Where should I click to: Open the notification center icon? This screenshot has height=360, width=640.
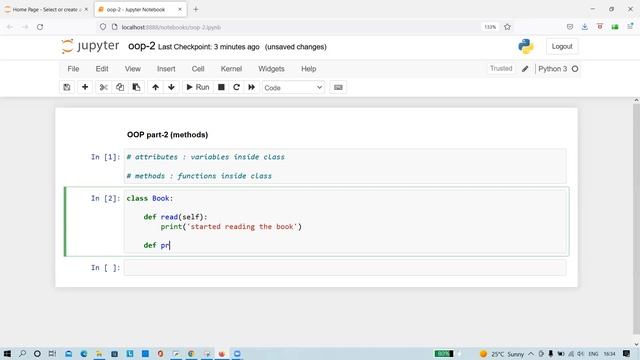pyautogui.click(x=627, y=353)
